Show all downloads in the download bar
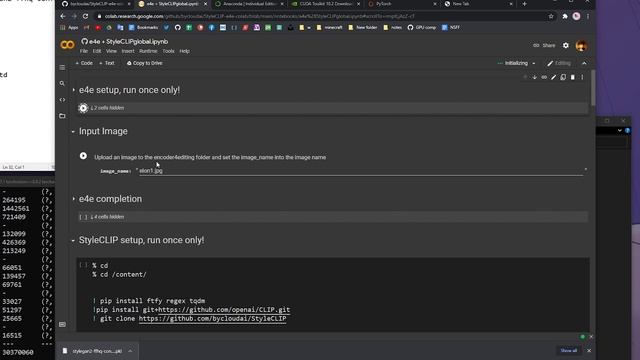This screenshot has width=640, height=360. (x=569, y=351)
